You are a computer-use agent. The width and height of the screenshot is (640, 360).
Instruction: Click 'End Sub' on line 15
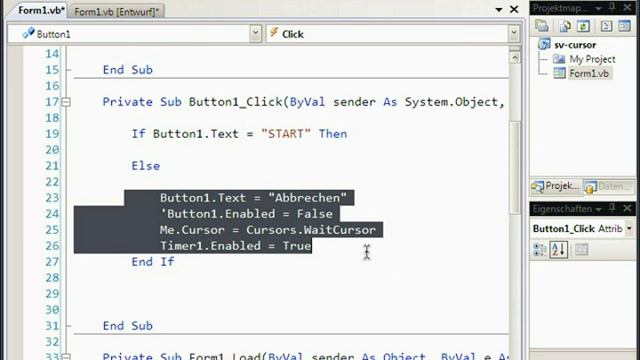coord(128,70)
